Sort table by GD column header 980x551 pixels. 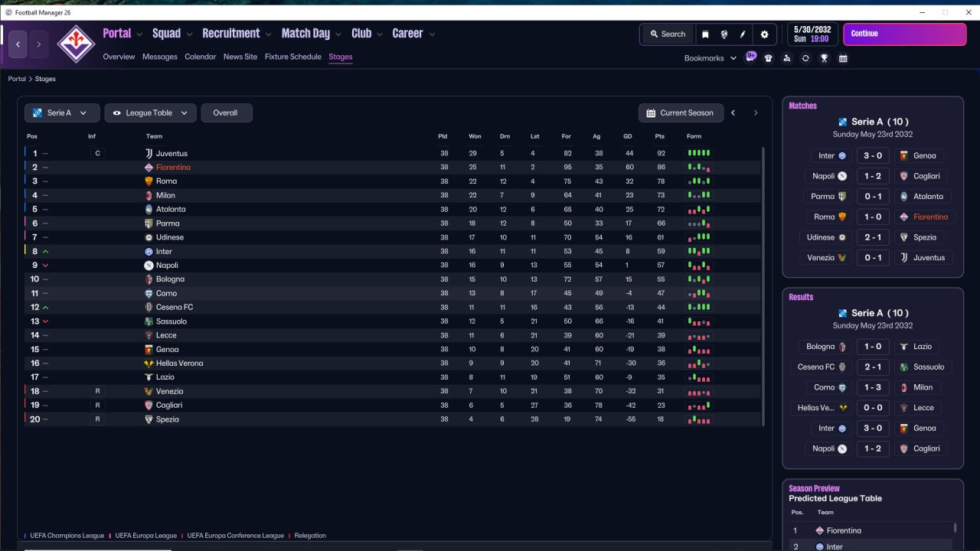pos(628,136)
